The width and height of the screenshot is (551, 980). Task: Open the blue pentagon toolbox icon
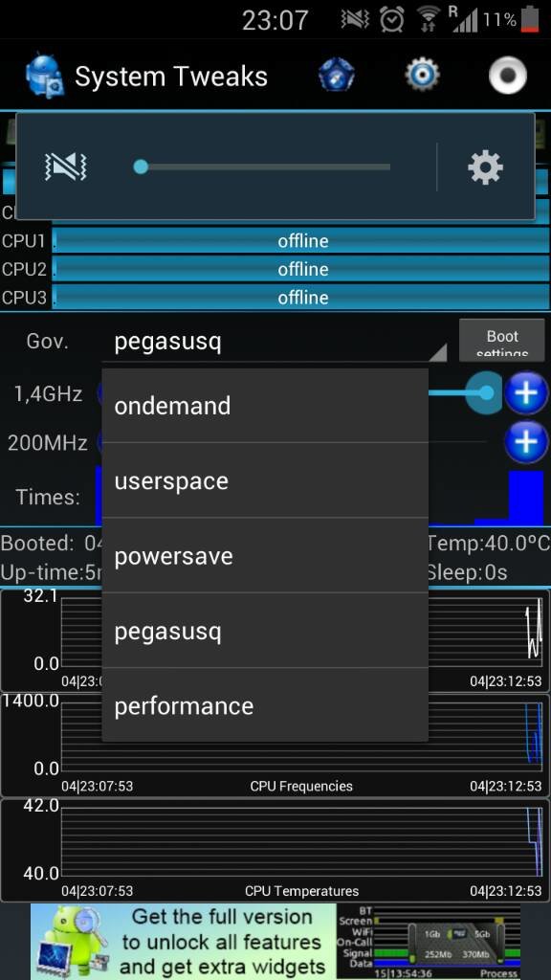click(337, 76)
